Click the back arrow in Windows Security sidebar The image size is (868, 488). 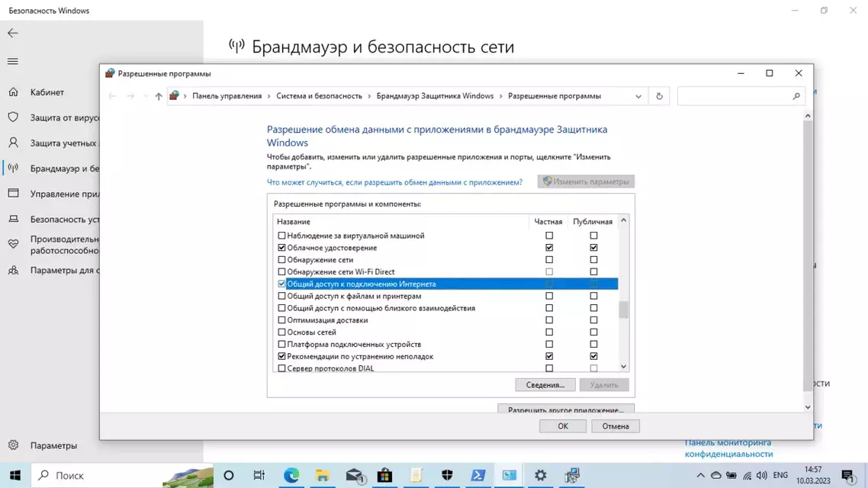coord(13,34)
